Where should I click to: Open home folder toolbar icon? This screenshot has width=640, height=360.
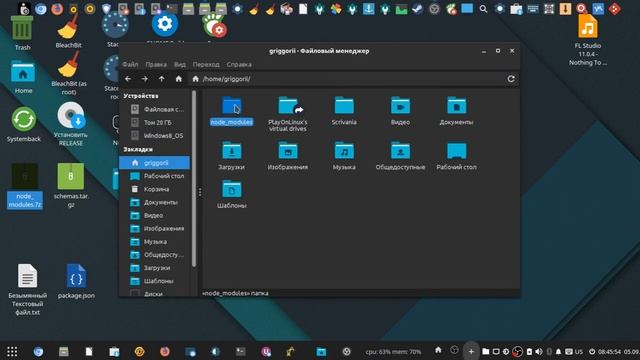[x=178, y=79]
